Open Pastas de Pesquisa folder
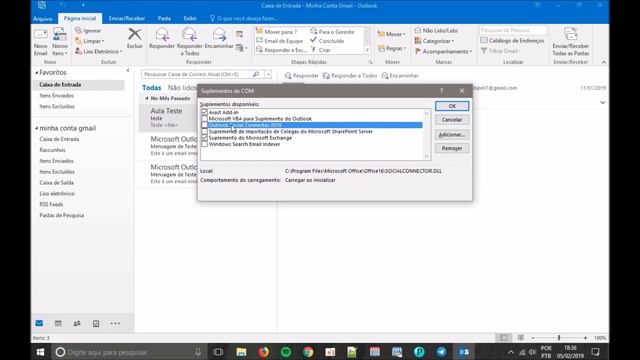This screenshot has width=640, height=360. pyautogui.click(x=62, y=215)
